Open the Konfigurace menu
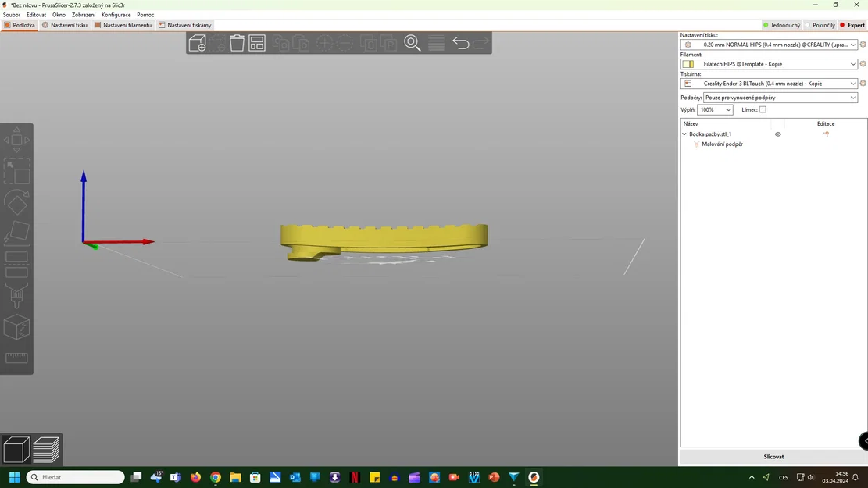 pyautogui.click(x=115, y=15)
